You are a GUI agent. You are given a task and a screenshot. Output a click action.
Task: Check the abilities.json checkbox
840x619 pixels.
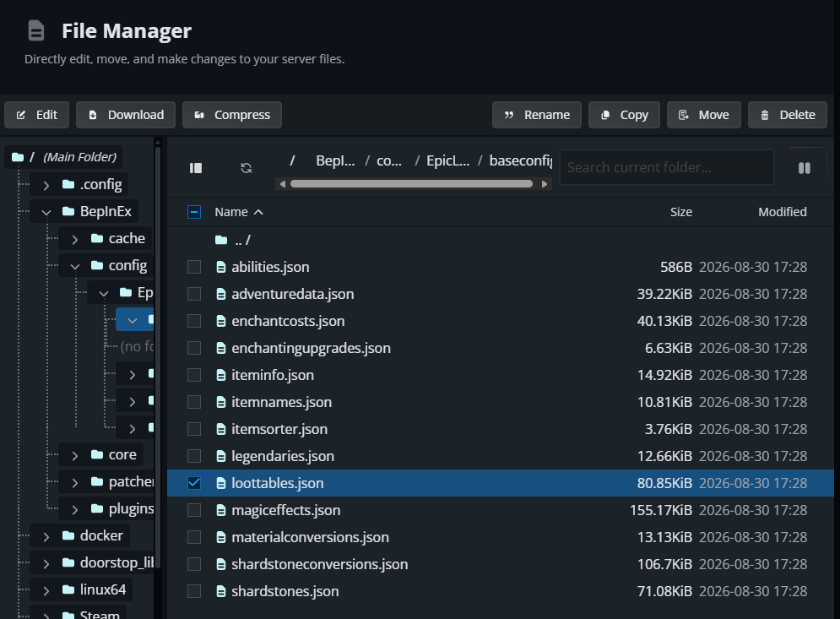coord(194,267)
